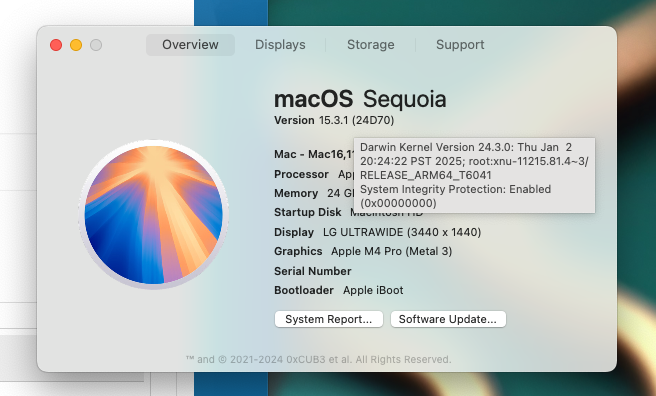Click the 0xCUB3 copyright footer text
656x396 pixels.
(x=318, y=360)
